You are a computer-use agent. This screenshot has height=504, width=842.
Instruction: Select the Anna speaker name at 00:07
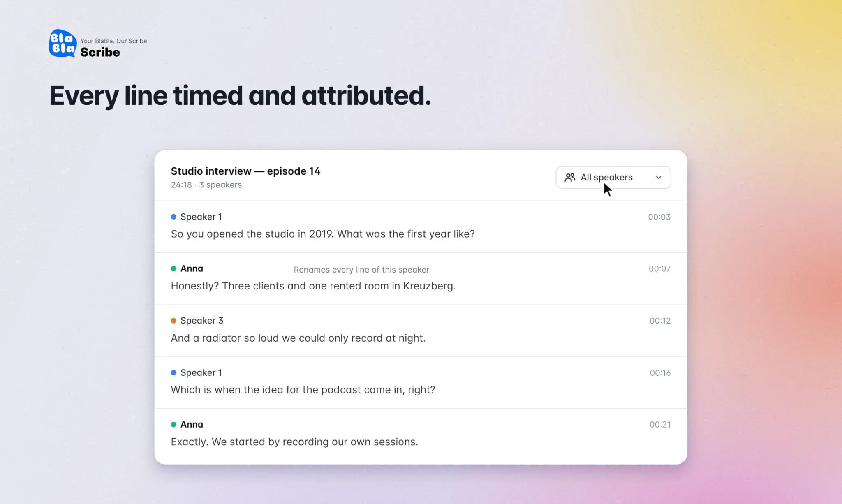[192, 268]
